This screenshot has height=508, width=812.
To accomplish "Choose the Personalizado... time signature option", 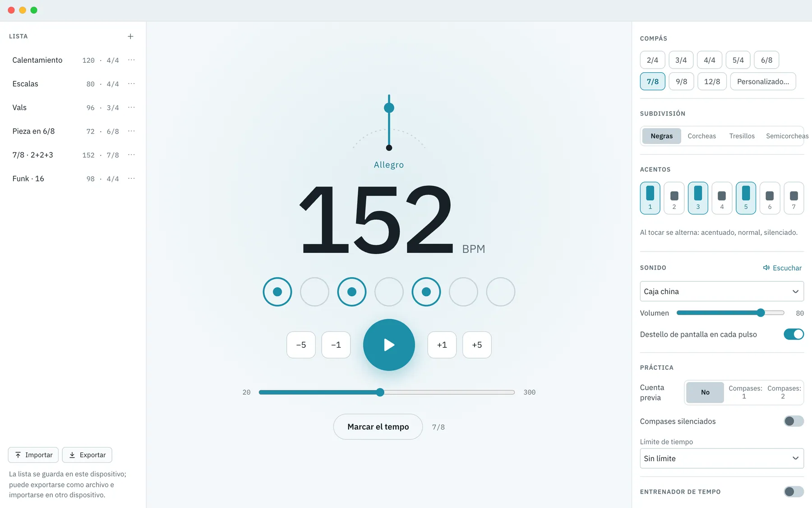I will click(x=763, y=81).
